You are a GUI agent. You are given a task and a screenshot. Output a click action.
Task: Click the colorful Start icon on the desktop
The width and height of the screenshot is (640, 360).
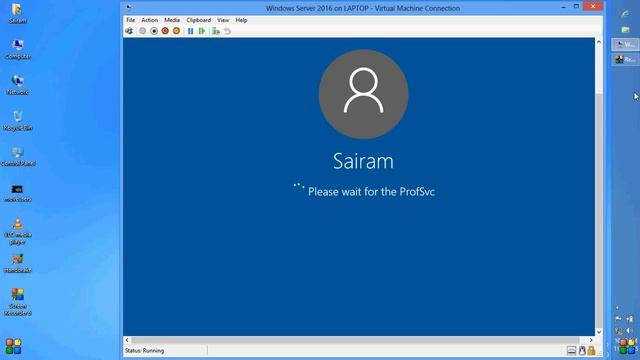pyautogui.click(x=13, y=346)
